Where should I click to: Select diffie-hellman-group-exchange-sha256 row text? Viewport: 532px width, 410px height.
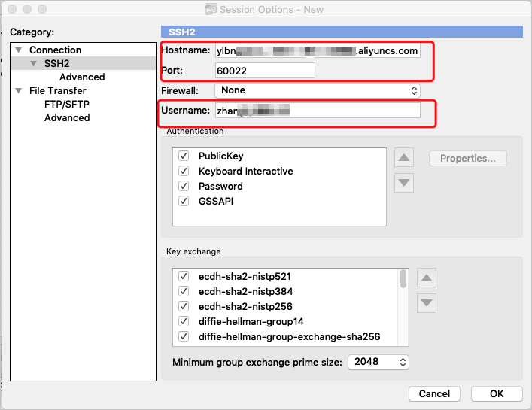pos(290,336)
